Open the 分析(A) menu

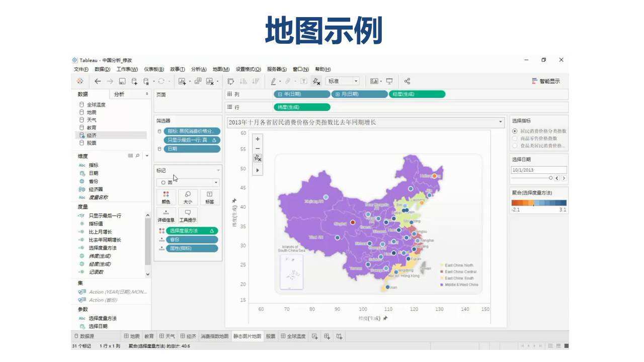click(200, 69)
